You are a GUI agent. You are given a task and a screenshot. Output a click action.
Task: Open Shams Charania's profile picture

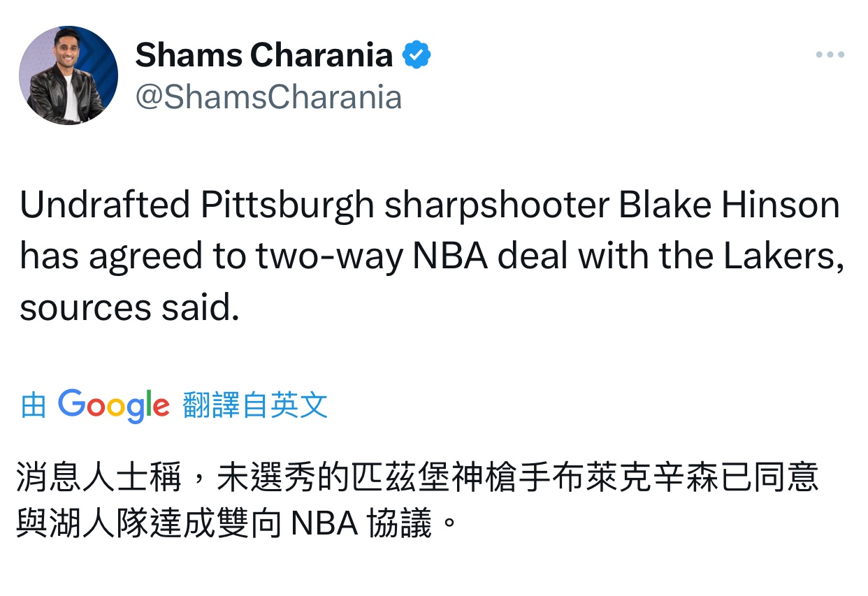click(68, 75)
